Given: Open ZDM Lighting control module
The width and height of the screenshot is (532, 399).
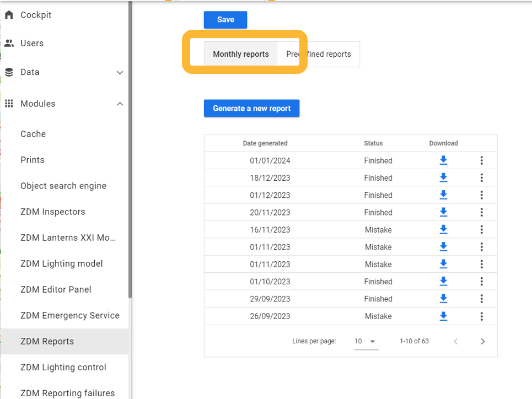Looking at the screenshot, I should point(63,368).
